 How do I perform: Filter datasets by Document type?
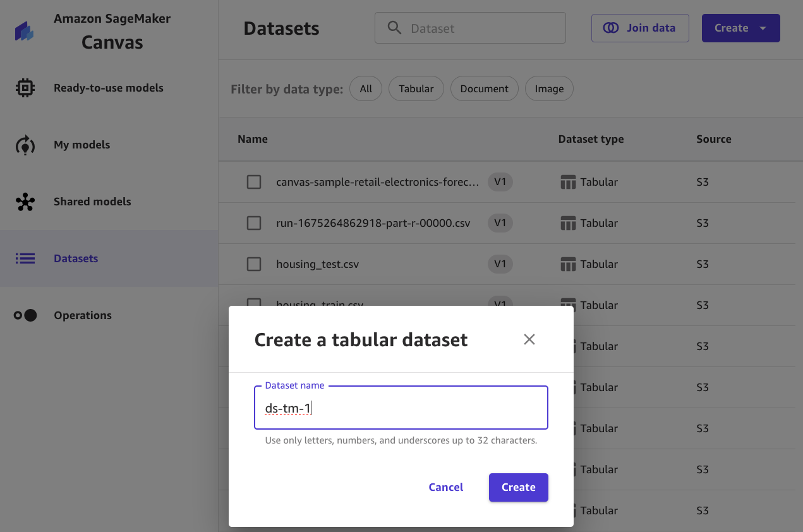484,89
